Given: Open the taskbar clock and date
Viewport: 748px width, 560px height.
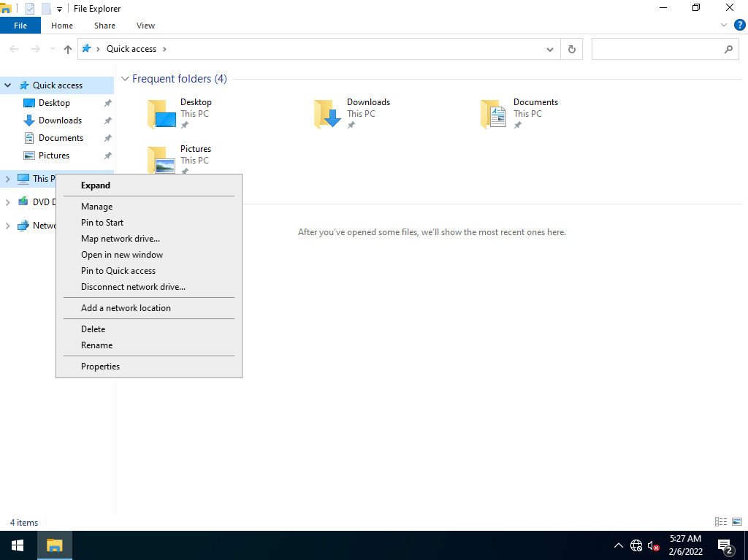Looking at the screenshot, I should pyautogui.click(x=685, y=545).
